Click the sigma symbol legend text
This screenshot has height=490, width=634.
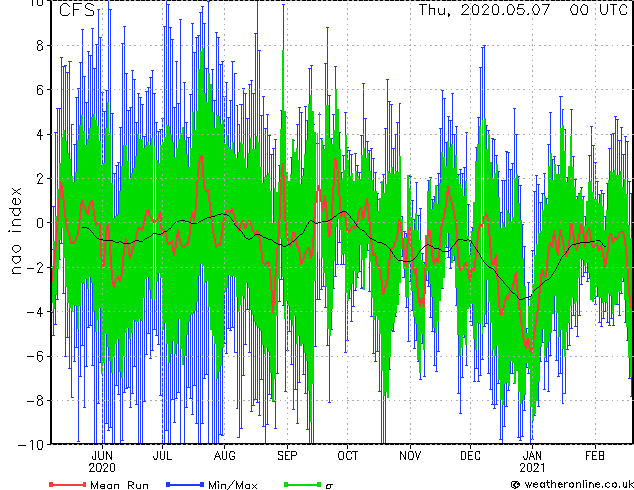click(x=329, y=486)
